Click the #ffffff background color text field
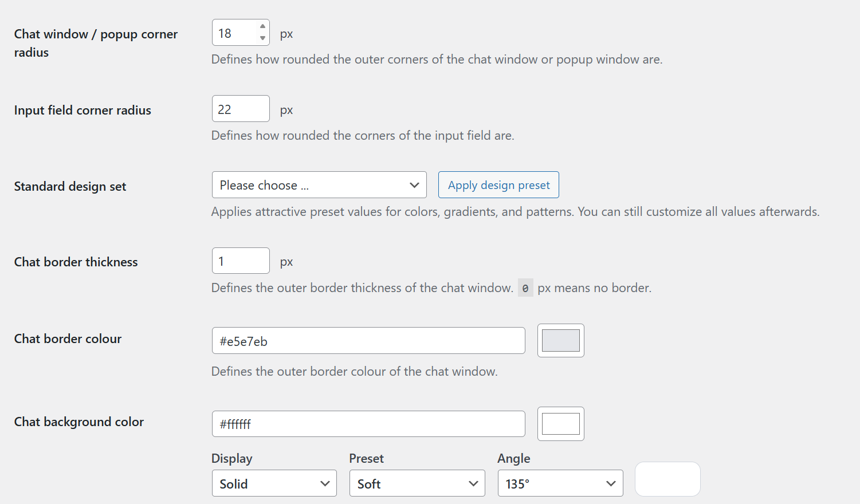 coord(368,424)
